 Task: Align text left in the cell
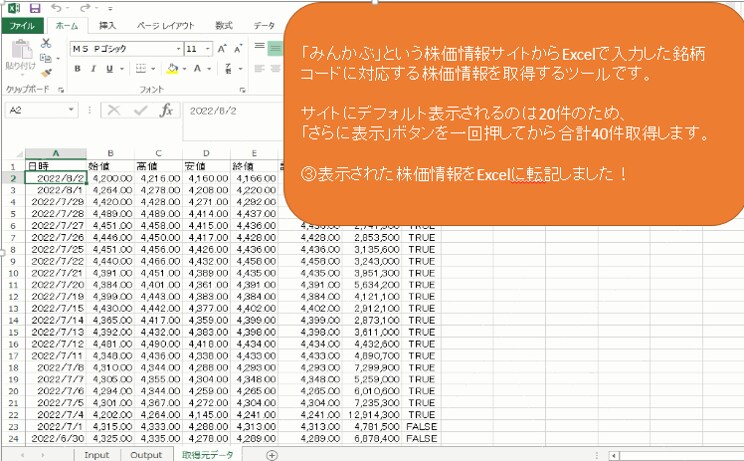pyautogui.click(x=259, y=69)
